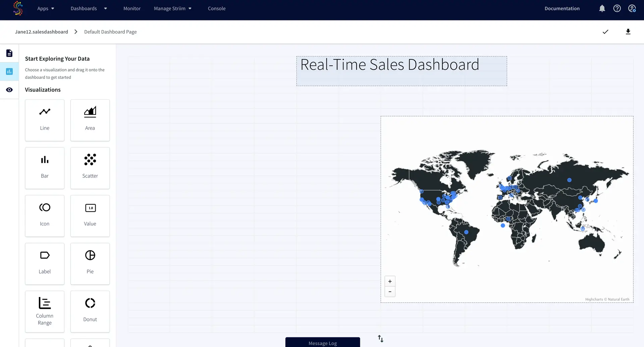The height and width of the screenshot is (347, 644).
Task: Expand the Manage Striim dropdown
Action: point(172,8)
